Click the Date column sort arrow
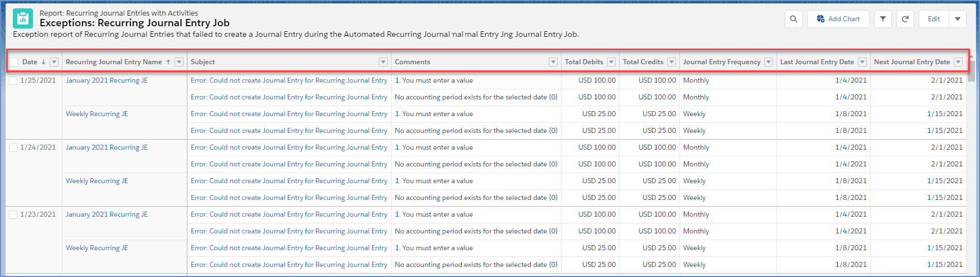This screenshot has height=277, width=980. [x=44, y=62]
